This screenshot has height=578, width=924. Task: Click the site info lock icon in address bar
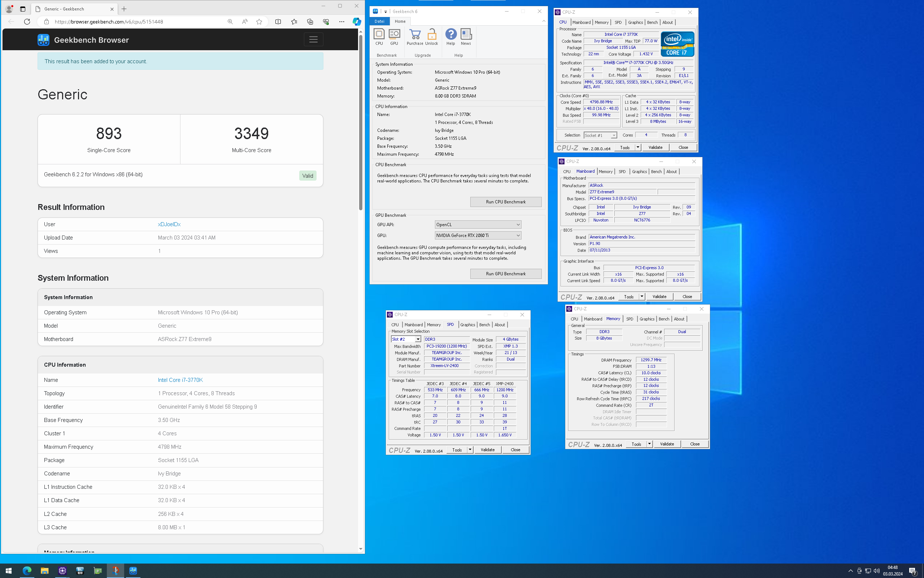(x=47, y=22)
